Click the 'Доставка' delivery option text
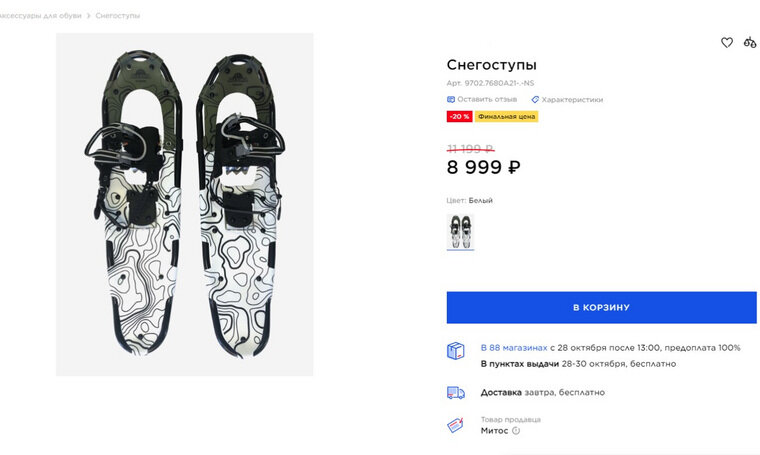The image size is (760, 455). (501, 393)
